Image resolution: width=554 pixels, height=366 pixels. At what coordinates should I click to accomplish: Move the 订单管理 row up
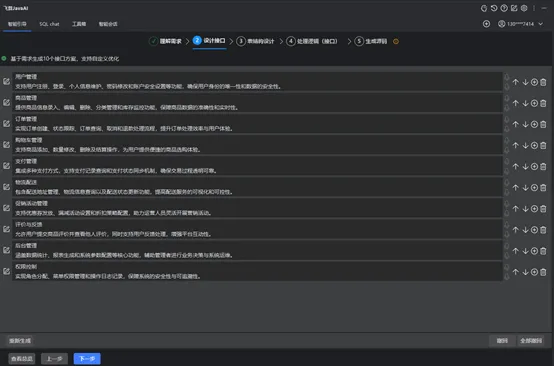(x=515, y=124)
